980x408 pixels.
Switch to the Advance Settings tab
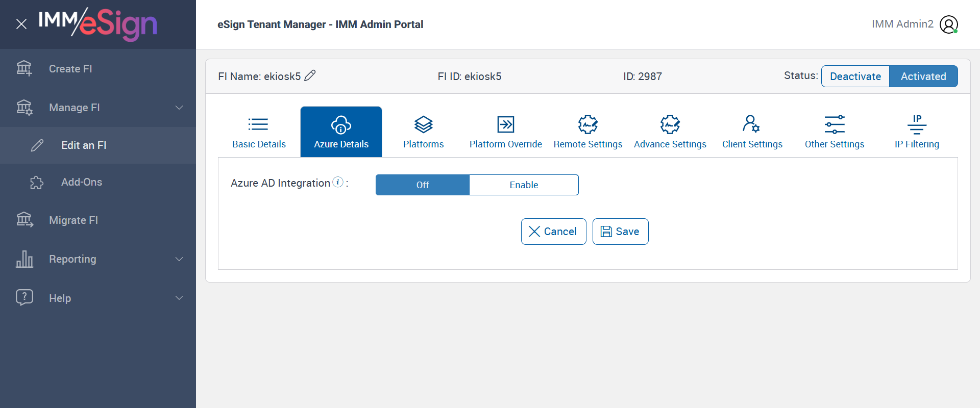(x=670, y=132)
